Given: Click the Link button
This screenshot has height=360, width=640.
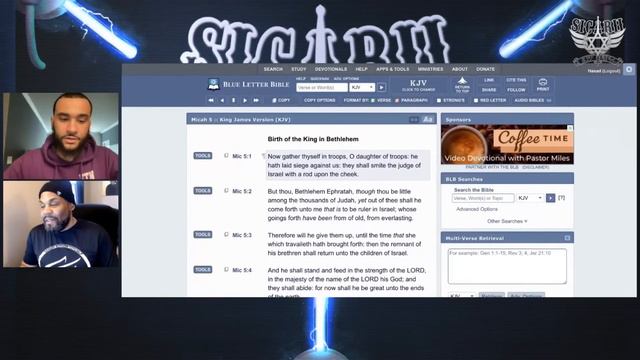Looking at the screenshot, I should [489, 80].
